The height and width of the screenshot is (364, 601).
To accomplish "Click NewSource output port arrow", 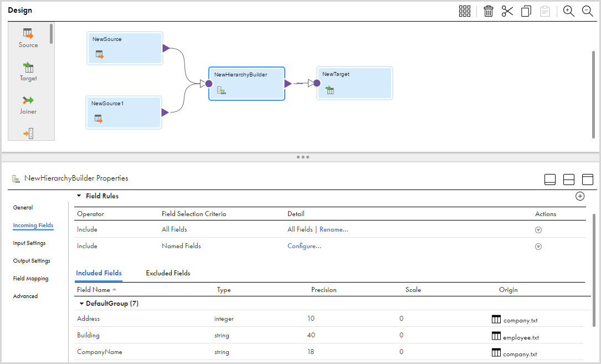I will click(x=166, y=48).
